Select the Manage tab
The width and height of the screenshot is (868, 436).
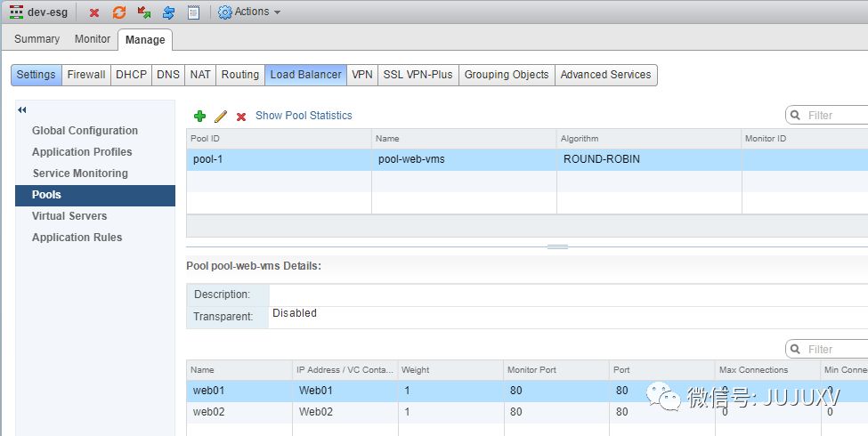(x=145, y=39)
